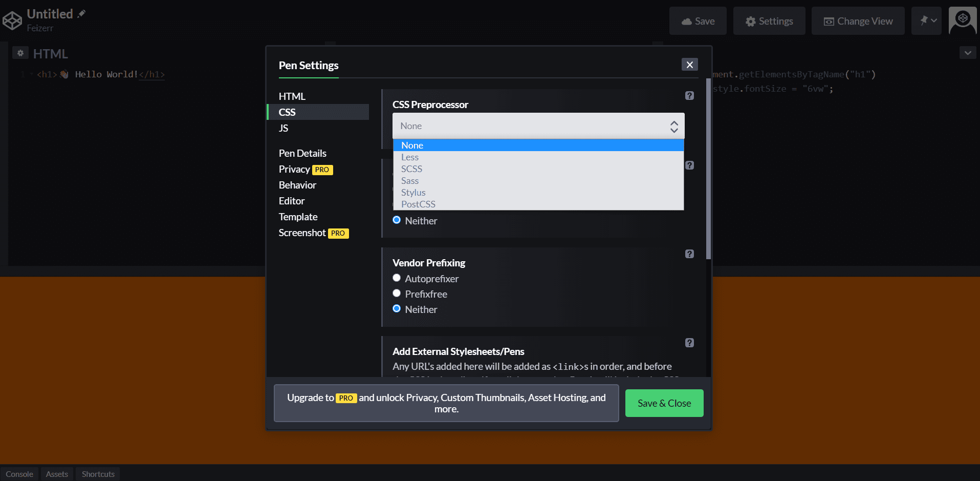The image size is (980, 481).
Task: Open the HTML editor gear settings
Action: [20, 53]
